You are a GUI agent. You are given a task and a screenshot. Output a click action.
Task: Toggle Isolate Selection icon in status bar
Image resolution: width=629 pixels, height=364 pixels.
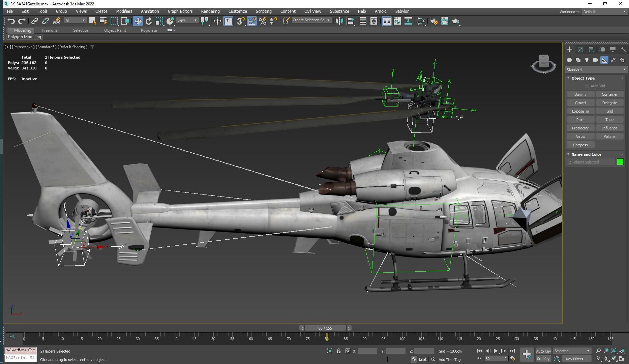[x=329, y=351]
